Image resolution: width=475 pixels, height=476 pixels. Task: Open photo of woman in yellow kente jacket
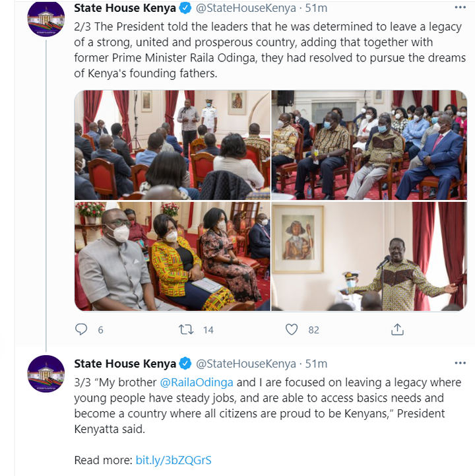point(172,256)
